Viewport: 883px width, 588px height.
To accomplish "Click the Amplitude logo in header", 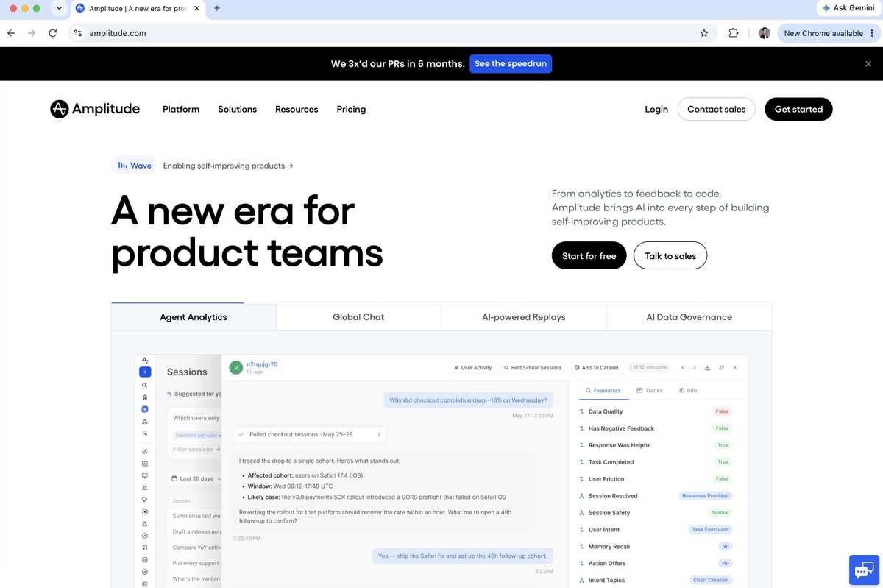I will [95, 109].
